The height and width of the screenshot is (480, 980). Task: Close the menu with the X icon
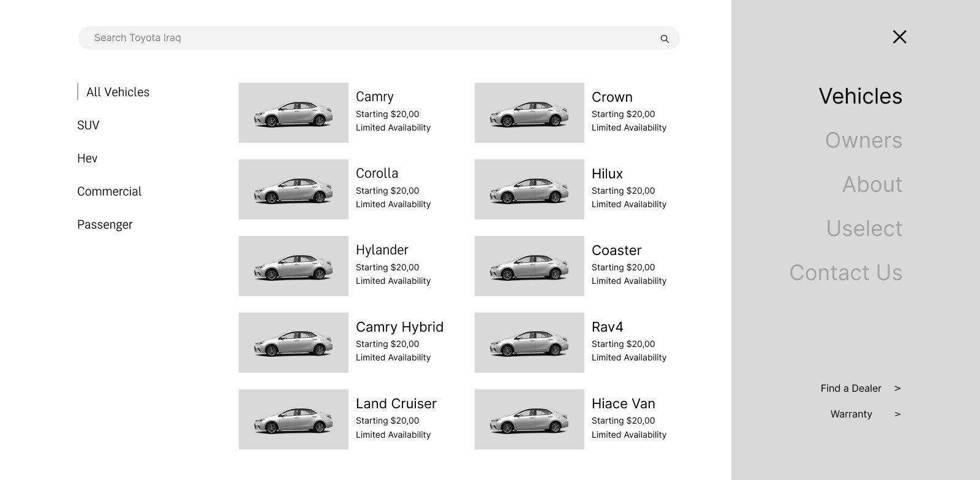[x=899, y=37]
